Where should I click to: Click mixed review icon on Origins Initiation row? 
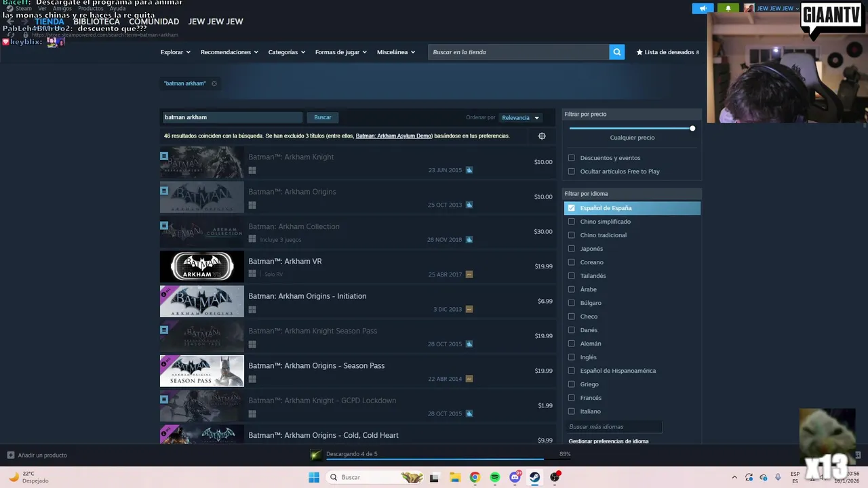469,309
